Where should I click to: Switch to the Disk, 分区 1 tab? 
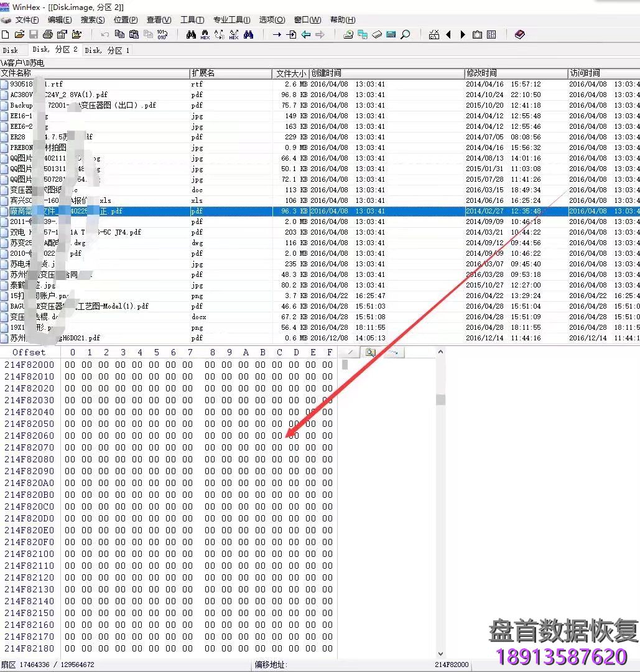pyautogui.click(x=107, y=50)
